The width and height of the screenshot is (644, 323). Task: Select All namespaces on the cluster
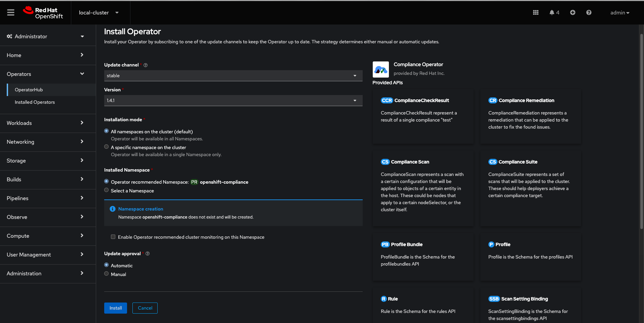(107, 131)
